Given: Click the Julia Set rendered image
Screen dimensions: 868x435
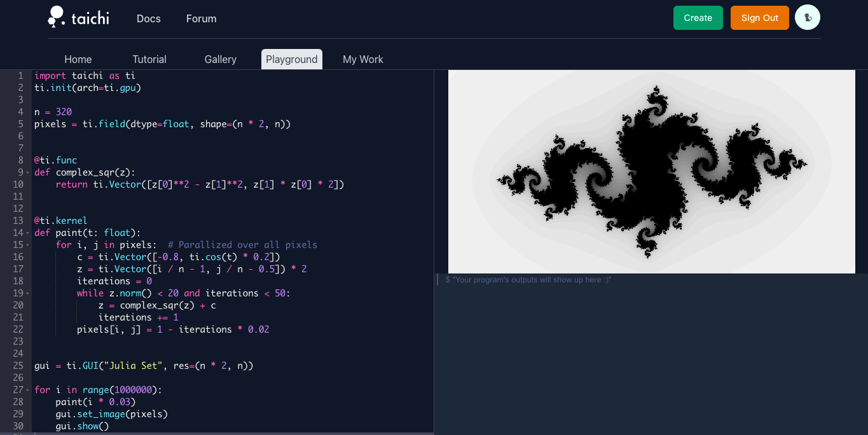Looking at the screenshot, I should coord(652,172).
